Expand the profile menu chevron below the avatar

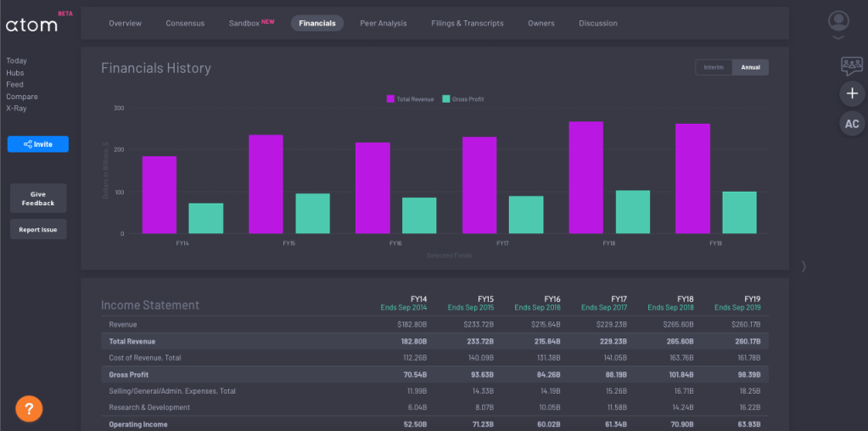pyautogui.click(x=838, y=38)
